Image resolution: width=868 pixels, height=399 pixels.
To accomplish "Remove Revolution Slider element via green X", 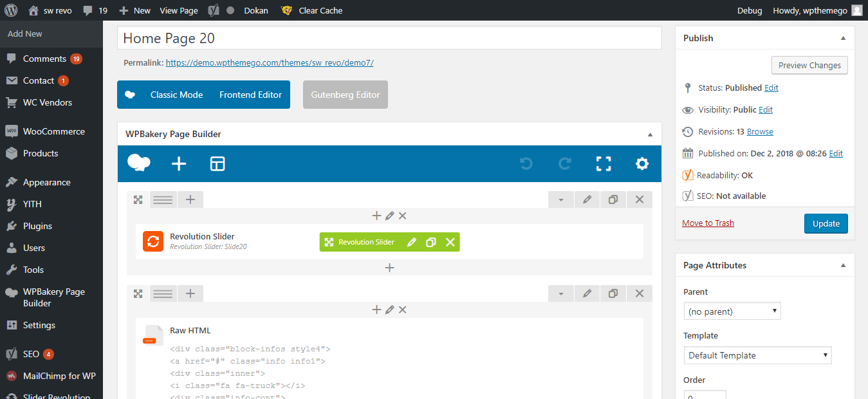I will 450,242.
